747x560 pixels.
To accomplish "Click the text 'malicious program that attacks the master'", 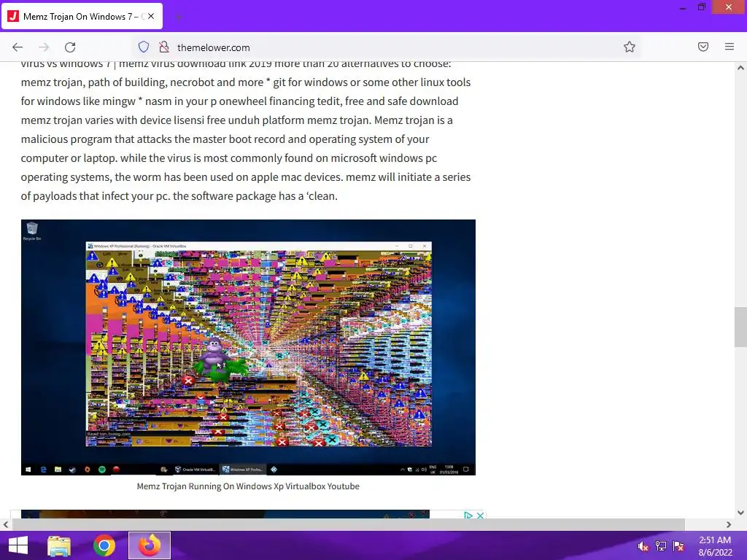I will (x=123, y=139).
